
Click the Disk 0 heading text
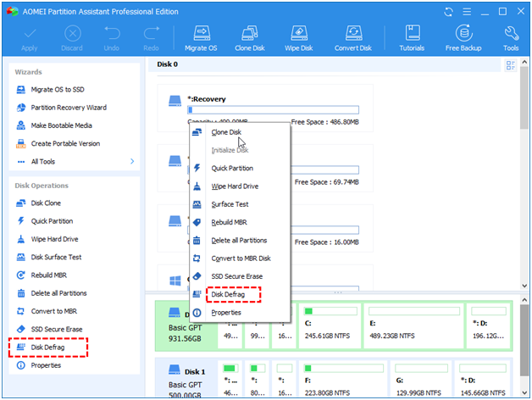(167, 64)
